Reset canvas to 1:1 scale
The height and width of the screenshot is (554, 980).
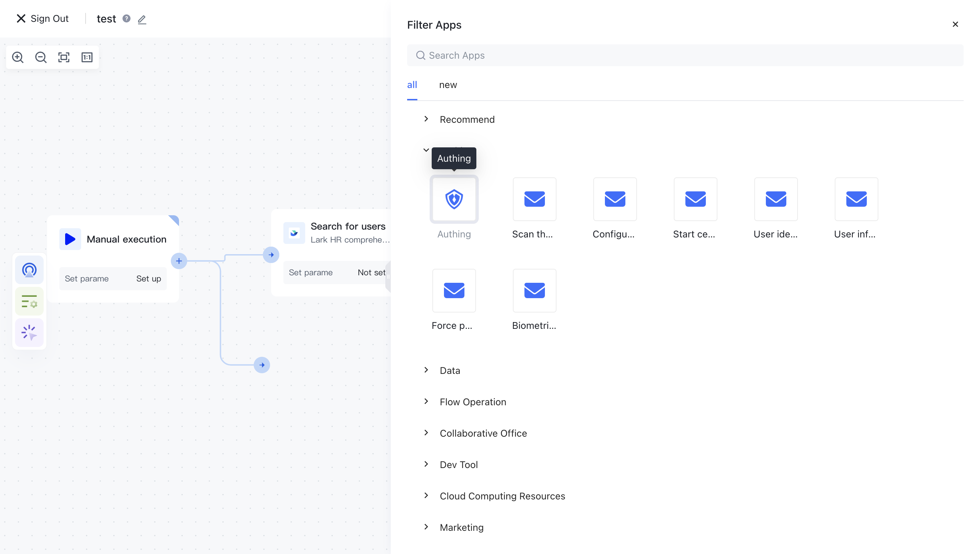(87, 57)
